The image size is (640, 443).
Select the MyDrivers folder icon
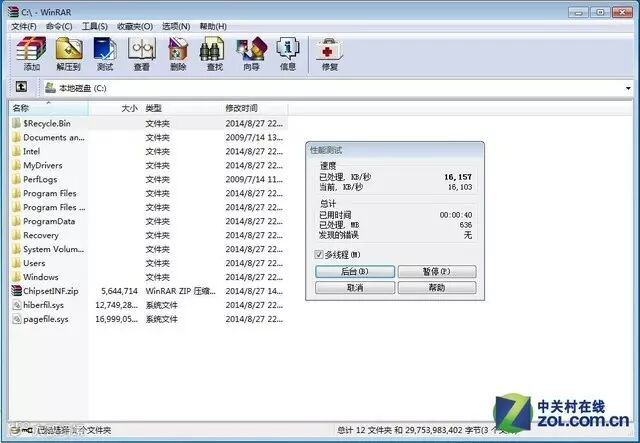[16, 165]
